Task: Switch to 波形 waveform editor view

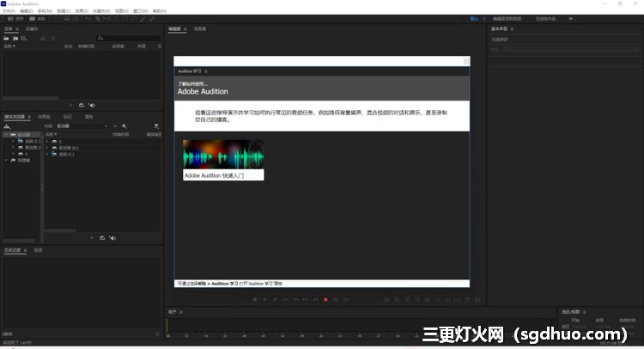Action: click(15, 19)
